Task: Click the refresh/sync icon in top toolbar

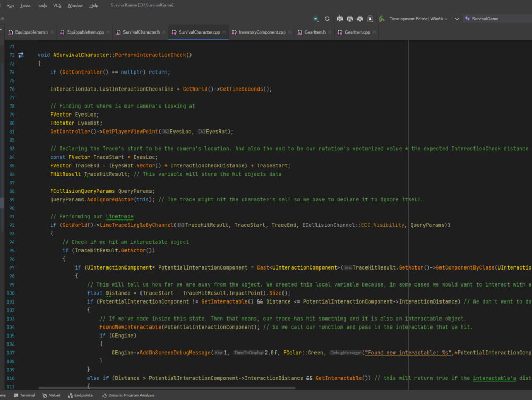Action: pos(327,19)
